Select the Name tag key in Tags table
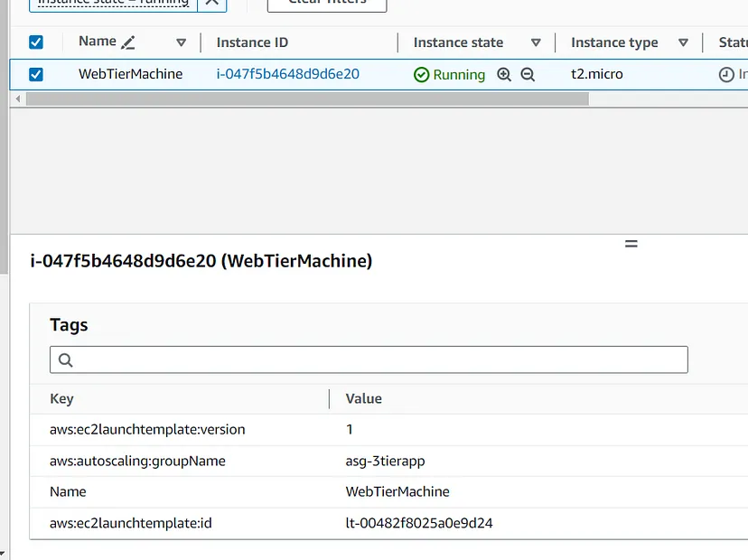 (x=68, y=491)
